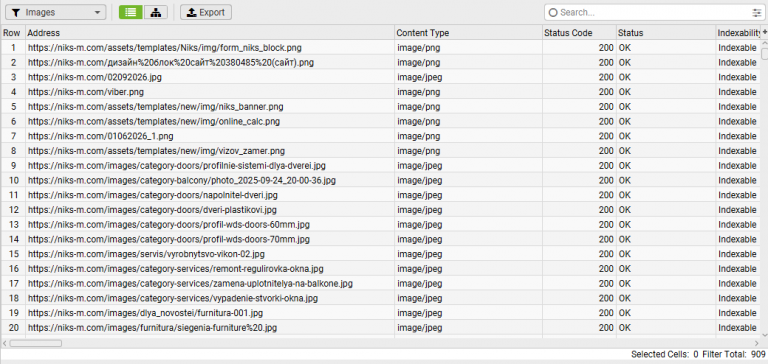Click the Export button
768x364 pixels.
[206, 12]
